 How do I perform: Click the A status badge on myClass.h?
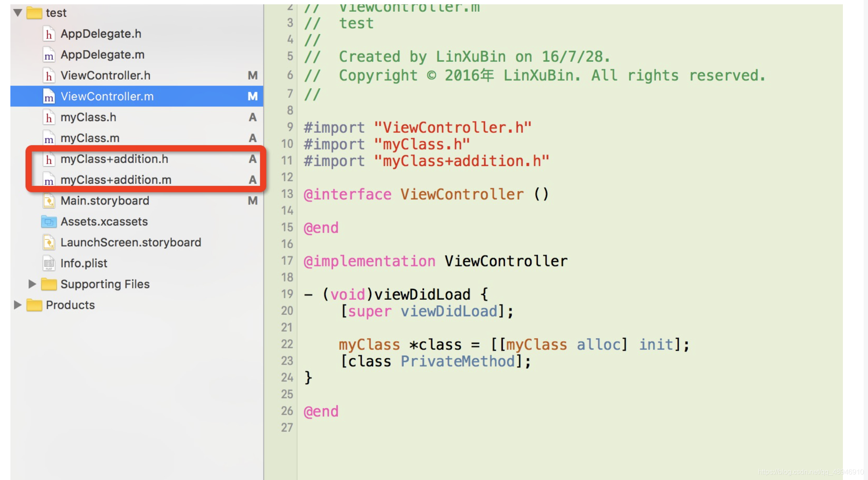(x=253, y=117)
